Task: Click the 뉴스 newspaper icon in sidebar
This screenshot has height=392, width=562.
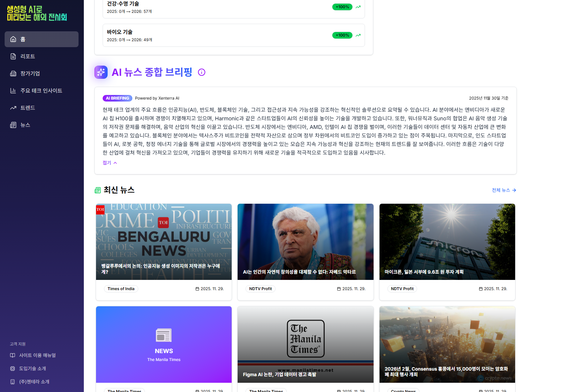Action: click(x=13, y=125)
